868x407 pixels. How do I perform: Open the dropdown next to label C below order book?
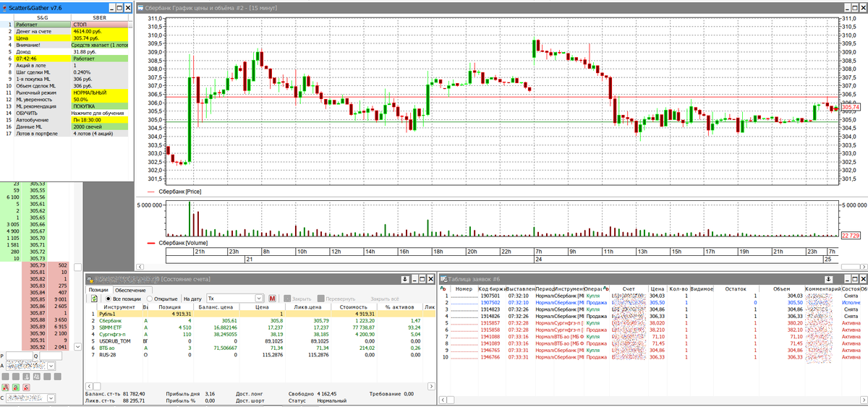pos(51,398)
